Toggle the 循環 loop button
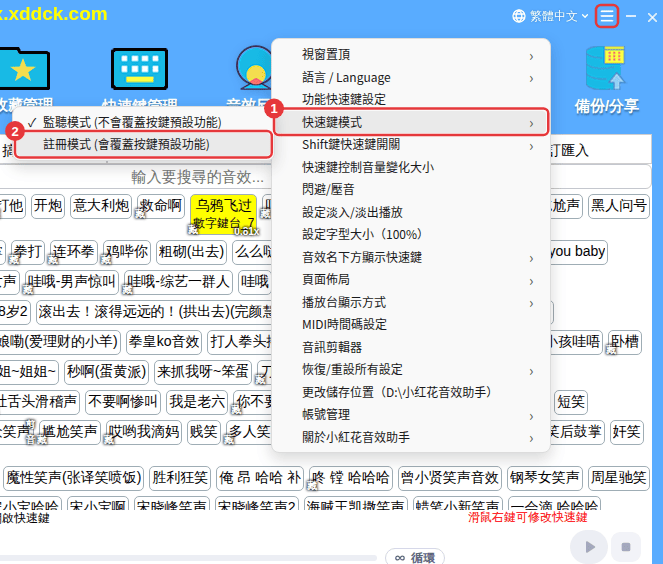The width and height of the screenshot is (663, 564). coord(414,557)
